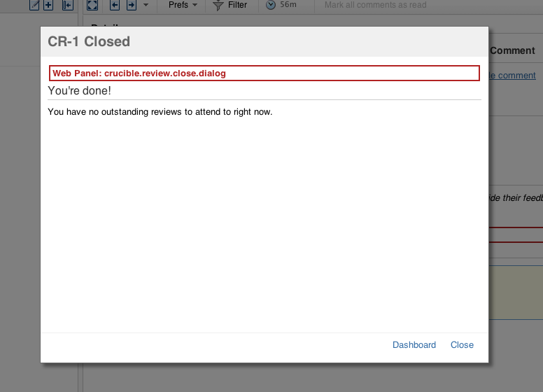
Task: Click the Comment heading behind dialog
Action: pyautogui.click(x=513, y=50)
